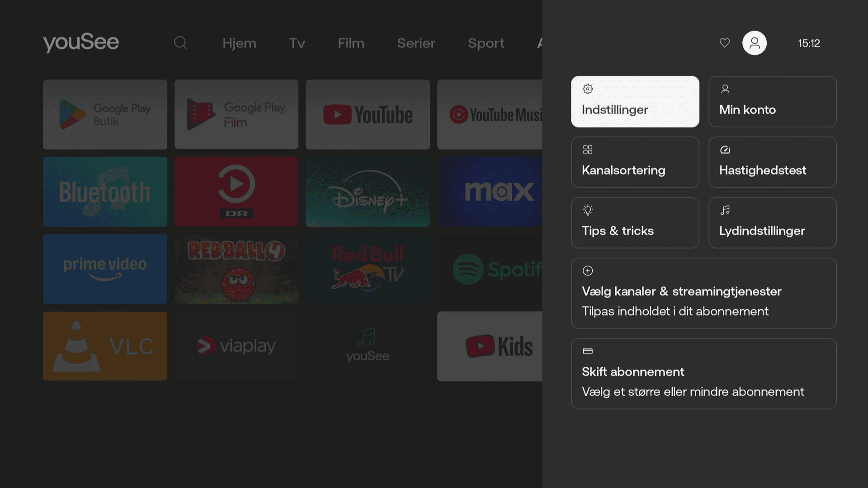Expand user profile dropdown menu
868x488 pixels.
(x=754, y=42)
